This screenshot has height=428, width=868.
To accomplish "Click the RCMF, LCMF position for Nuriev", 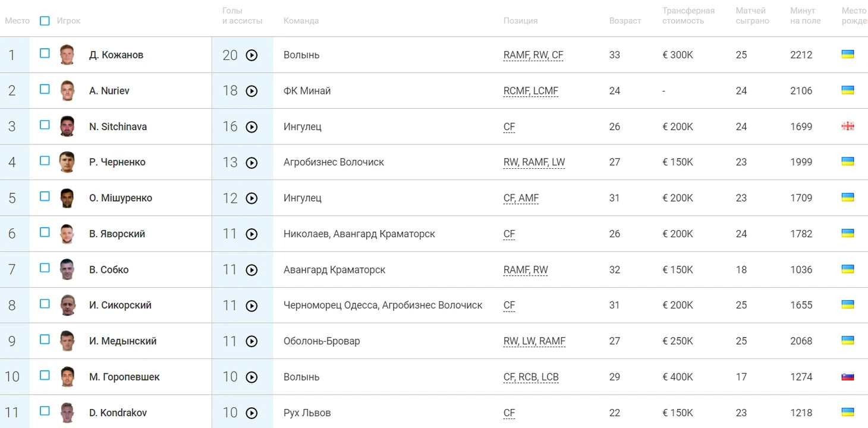I will tap(530, 91).
